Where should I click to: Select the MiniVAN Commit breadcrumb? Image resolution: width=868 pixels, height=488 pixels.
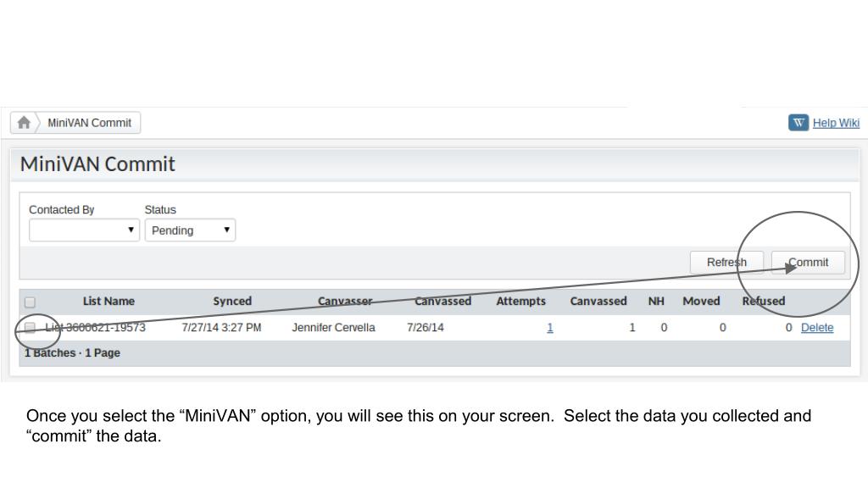click(x=89, y=123)
